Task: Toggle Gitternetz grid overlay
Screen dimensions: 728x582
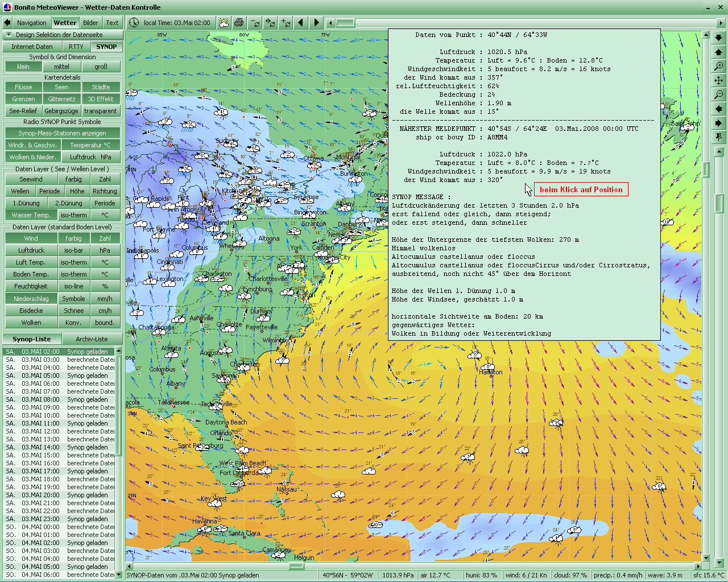Action: point(61,99)
